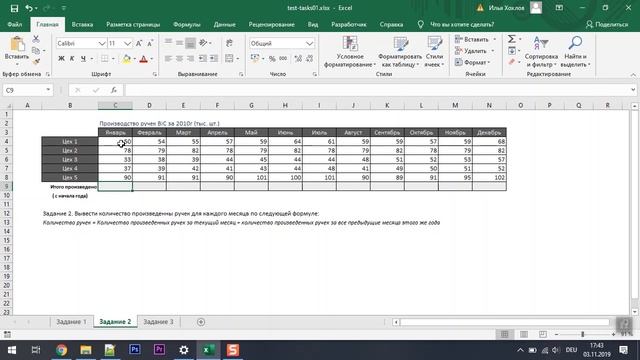
Task: Apply the yellow fill color bucket
Action: (127, 59)
